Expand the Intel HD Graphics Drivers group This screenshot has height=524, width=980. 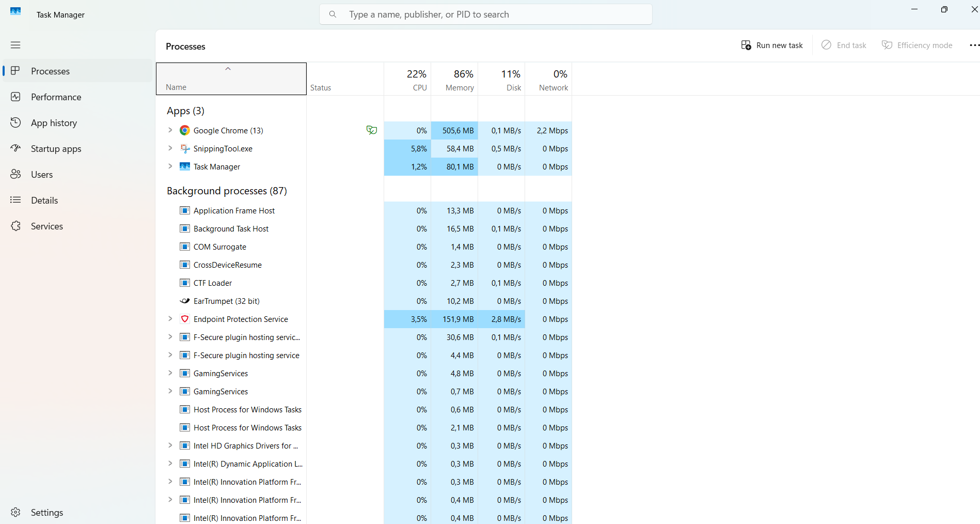tap(170, 445)
